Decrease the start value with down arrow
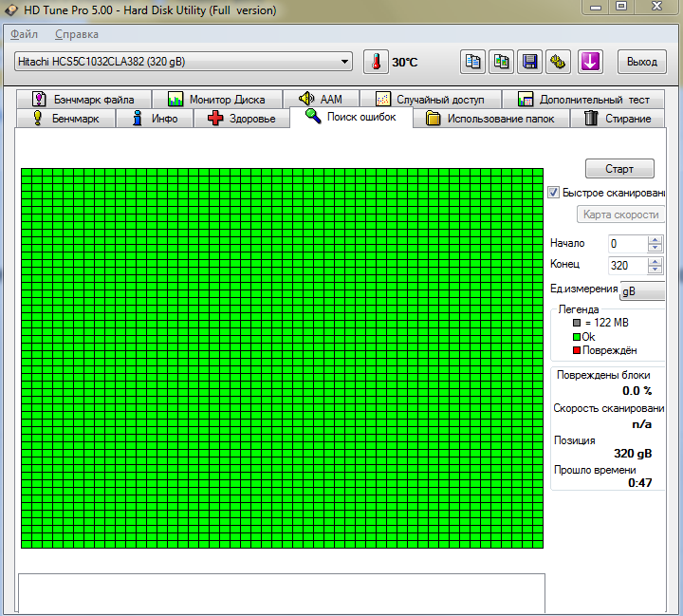The width and height of the screenshot is (683, 616). point(655,248)
